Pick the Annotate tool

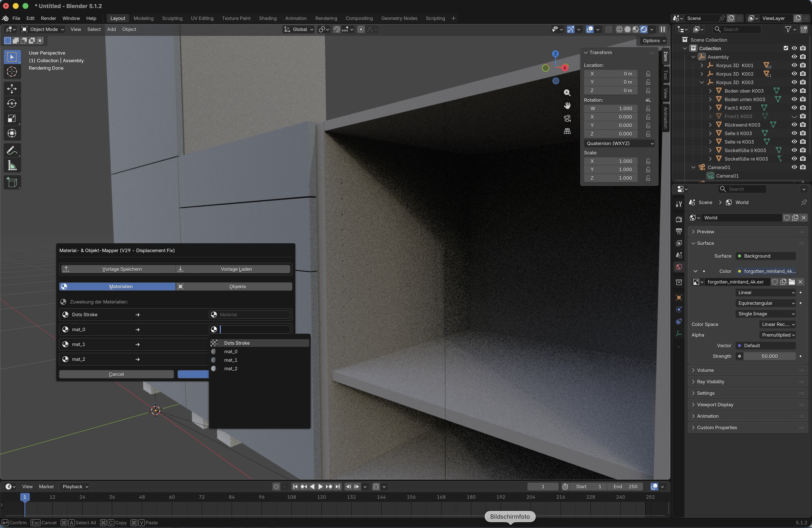[x=12, y=150]
